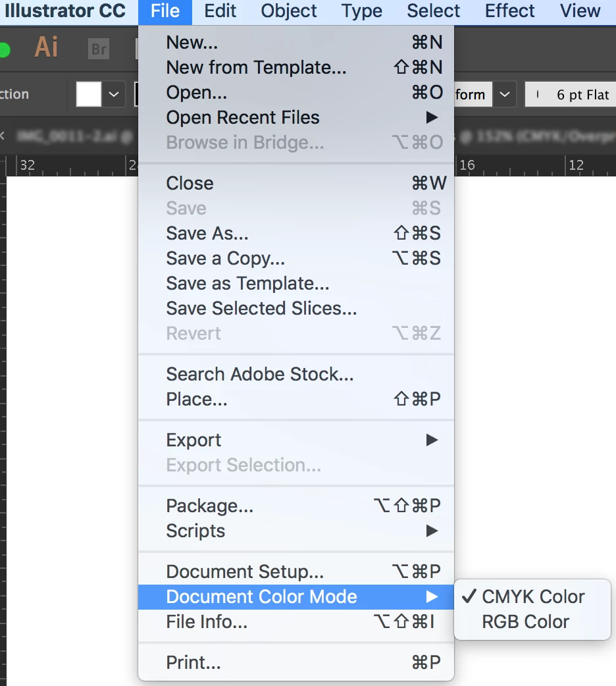Choose Print... from File menu
The image size is (616, 686).
tap(296, 662)
